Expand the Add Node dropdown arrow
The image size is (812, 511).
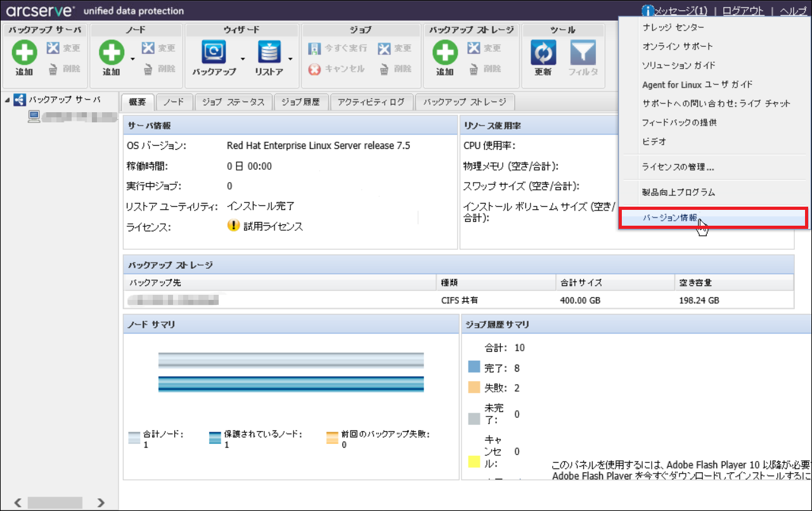pos(133,59)
